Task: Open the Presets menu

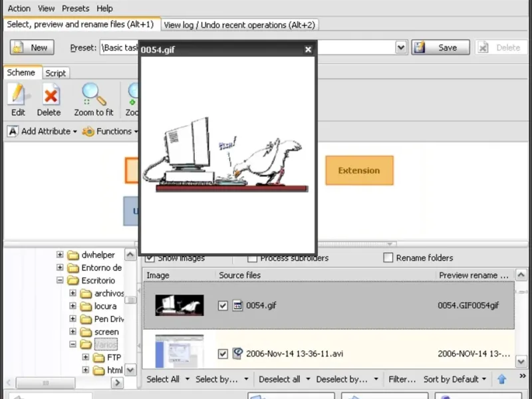Action: pyautogui.click(x=75, y=9)
